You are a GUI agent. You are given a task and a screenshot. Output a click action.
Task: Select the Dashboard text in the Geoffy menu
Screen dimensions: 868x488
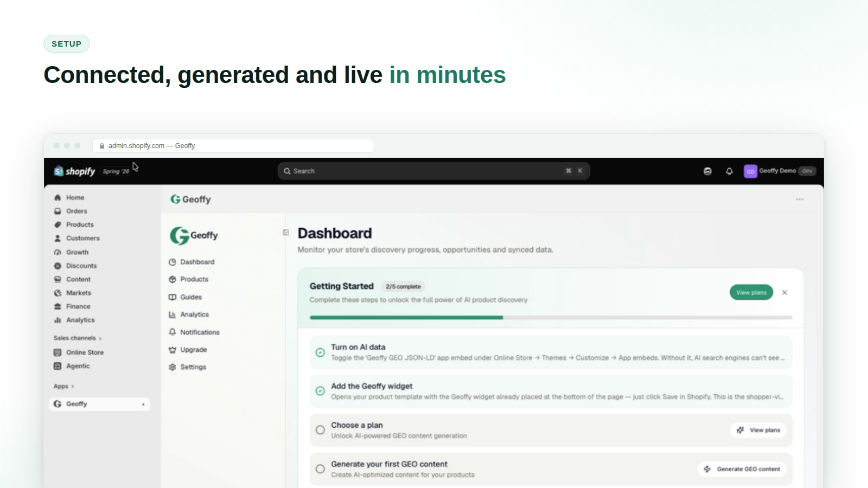tap(197, 262)
